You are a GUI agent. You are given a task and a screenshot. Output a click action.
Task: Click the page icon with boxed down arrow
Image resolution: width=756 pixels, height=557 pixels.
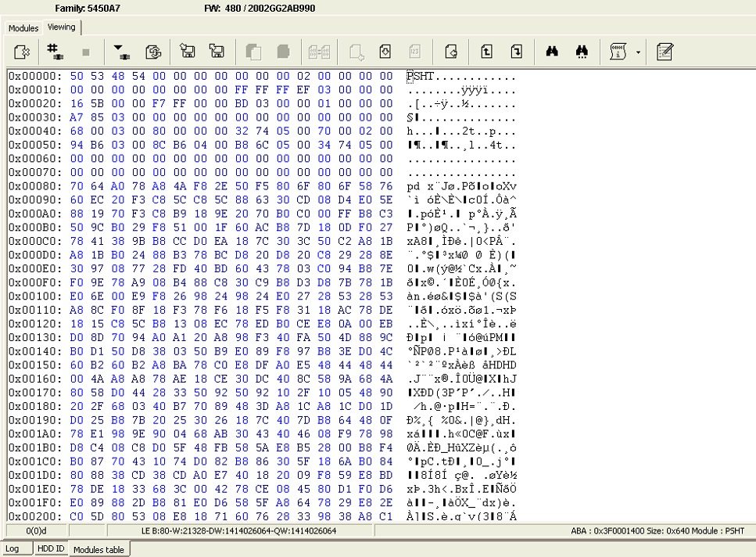pos(385,51)
